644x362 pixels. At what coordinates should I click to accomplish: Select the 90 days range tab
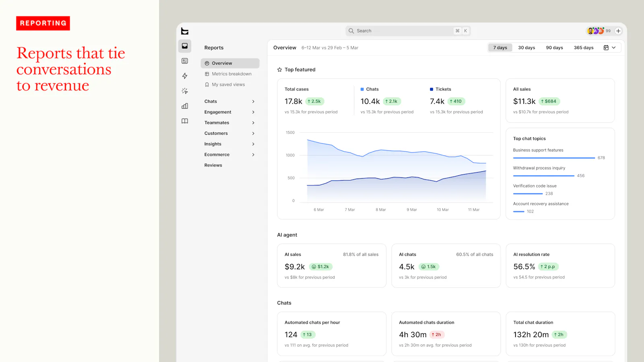click(x=554, y=47)
